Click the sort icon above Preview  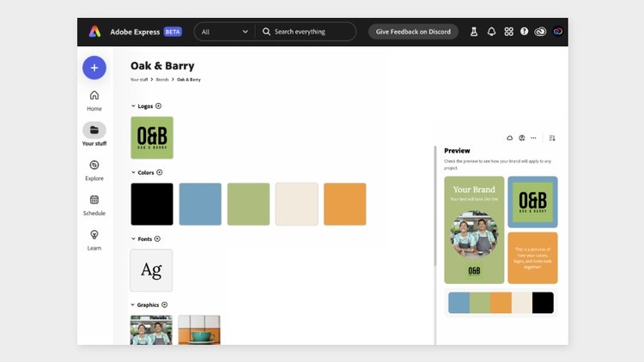tap(552, 138)
